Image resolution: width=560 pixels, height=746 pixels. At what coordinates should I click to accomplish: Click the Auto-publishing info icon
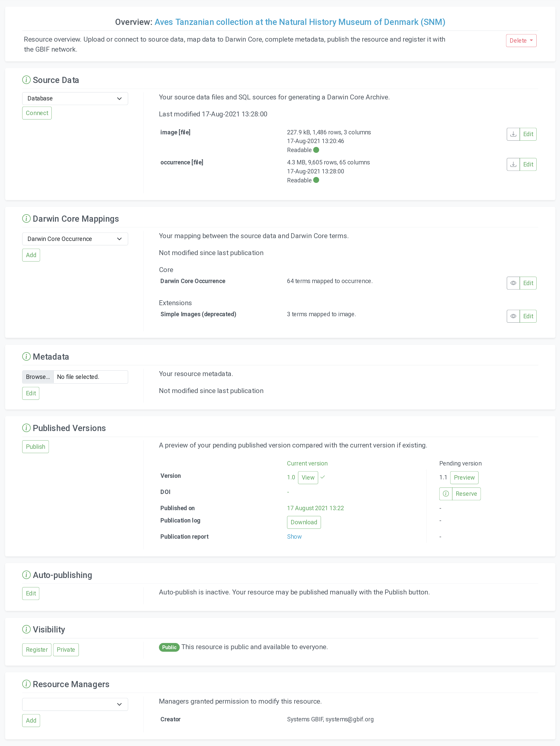26,575
